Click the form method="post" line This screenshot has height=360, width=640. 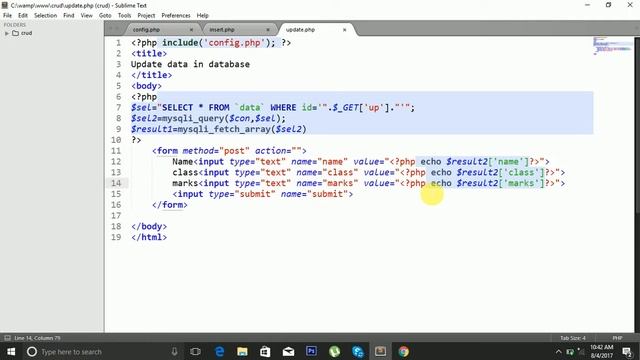point(229,151)
